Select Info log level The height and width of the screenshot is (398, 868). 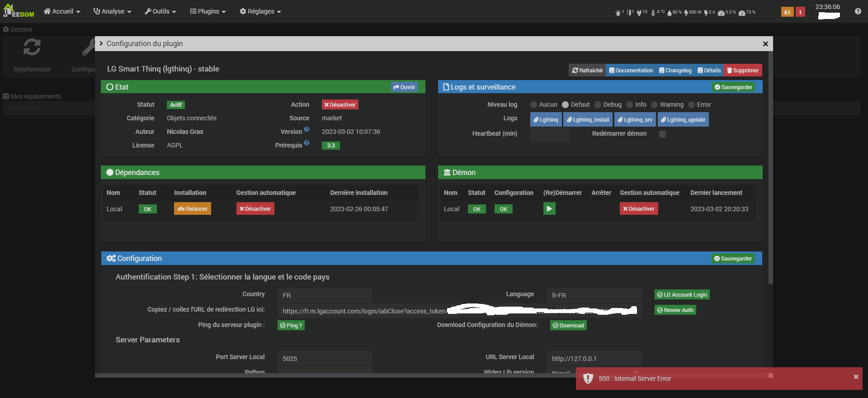(x=630, y=105)
